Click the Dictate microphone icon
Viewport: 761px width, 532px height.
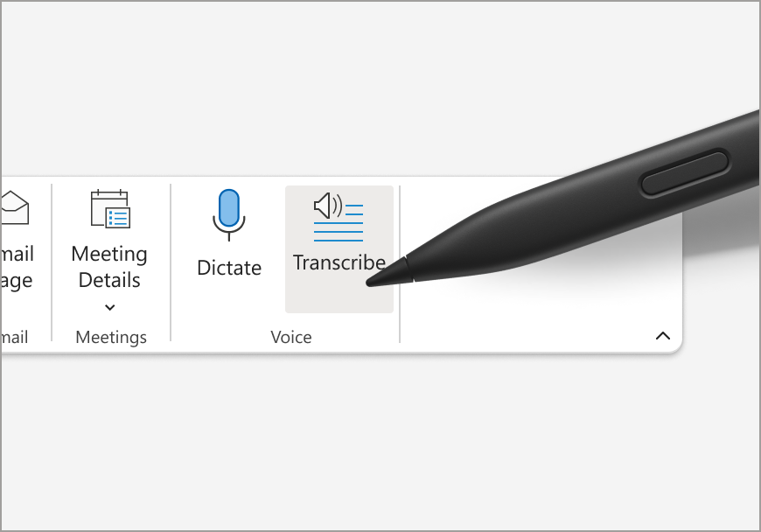228,215
